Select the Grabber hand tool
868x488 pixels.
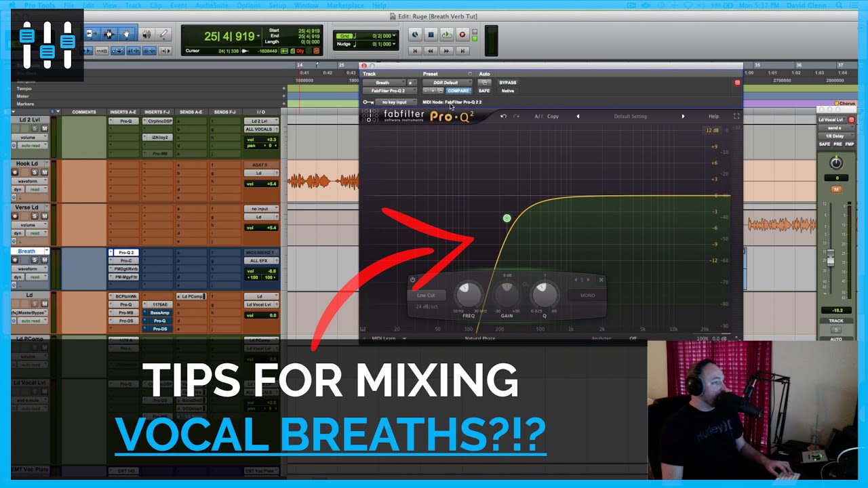pos(126,34)
